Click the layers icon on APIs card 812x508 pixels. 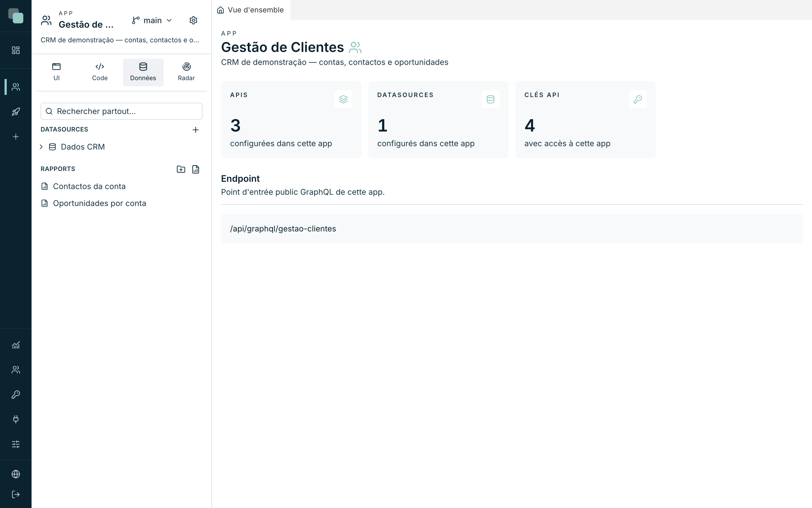[x=343, y=99]
